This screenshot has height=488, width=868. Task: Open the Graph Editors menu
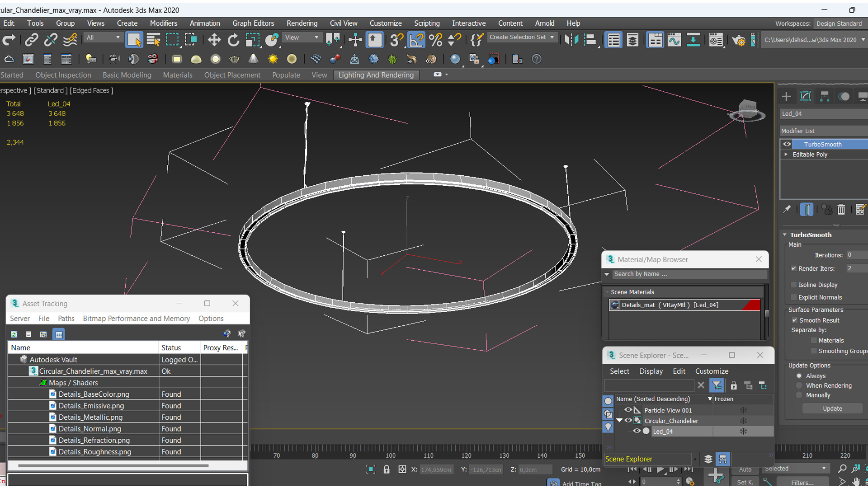coord(253,23)
